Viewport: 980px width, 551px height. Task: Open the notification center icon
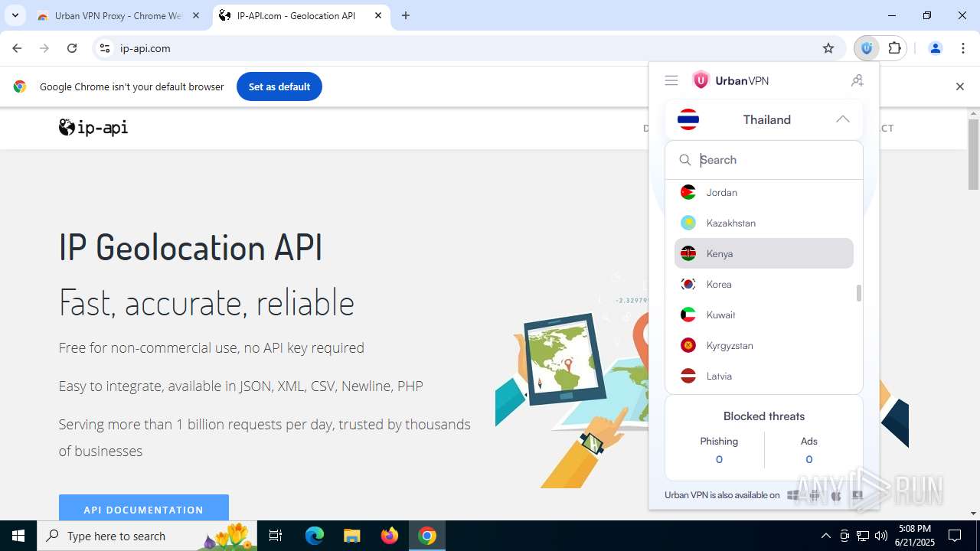pos(955,536)
